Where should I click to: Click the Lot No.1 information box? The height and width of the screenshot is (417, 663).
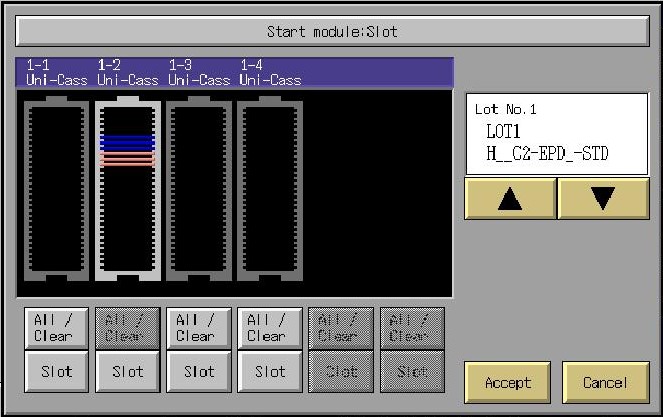tap(556, 134)
